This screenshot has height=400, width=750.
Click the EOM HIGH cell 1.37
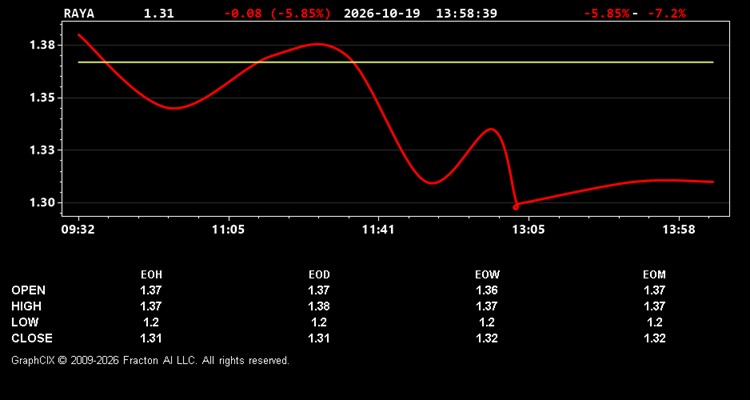(654, 306)
